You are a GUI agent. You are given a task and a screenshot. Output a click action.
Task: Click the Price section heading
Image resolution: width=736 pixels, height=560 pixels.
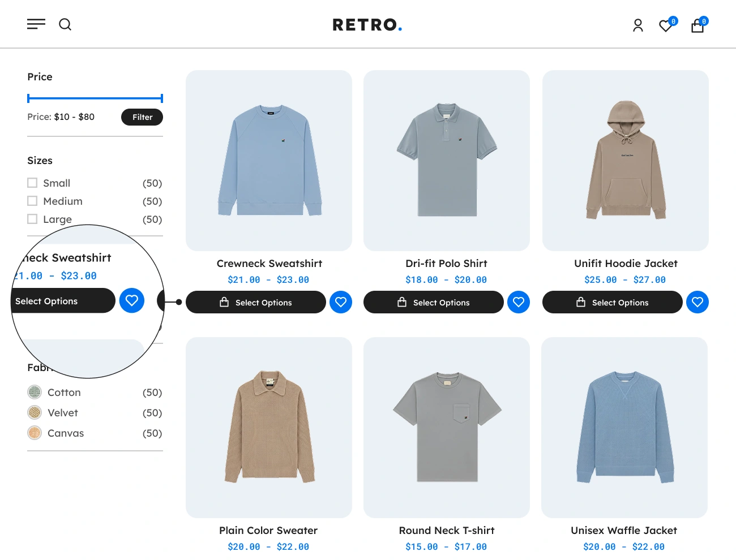[x=40, y=77]
